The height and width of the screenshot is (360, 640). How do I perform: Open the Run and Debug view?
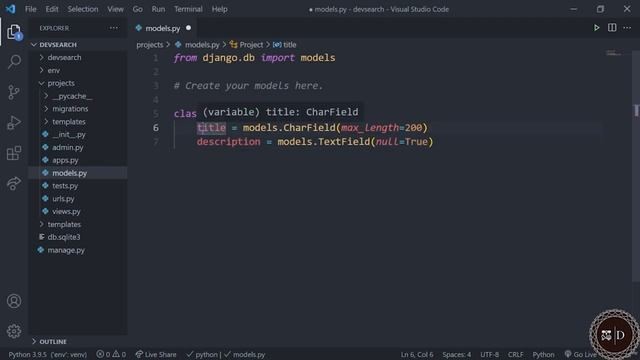pyautogui.click(x=14, y=122)
